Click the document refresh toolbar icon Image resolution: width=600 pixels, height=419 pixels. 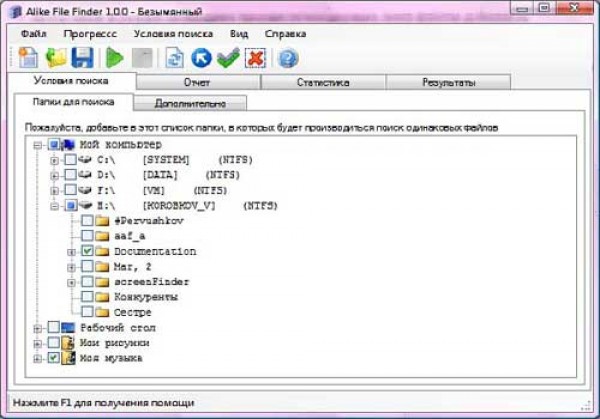[174, 58]
